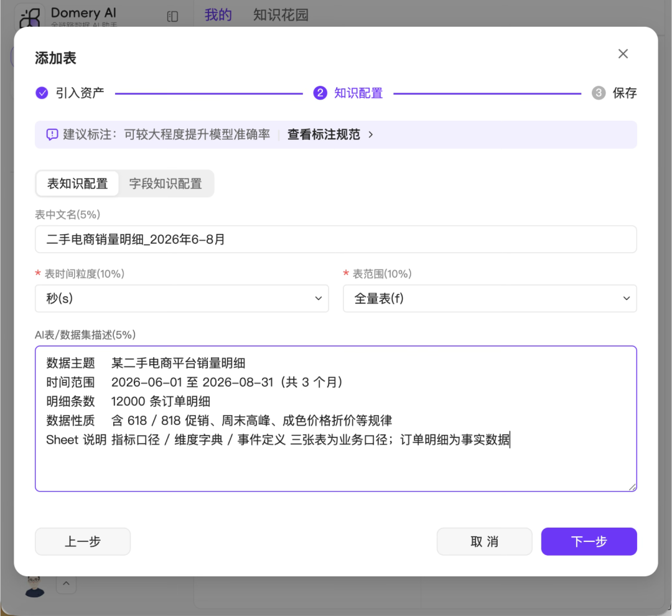Image resolution: width=672 pixels, height=616 pixels.
Task: Click the 数据性质 description line
Action: 219,420
